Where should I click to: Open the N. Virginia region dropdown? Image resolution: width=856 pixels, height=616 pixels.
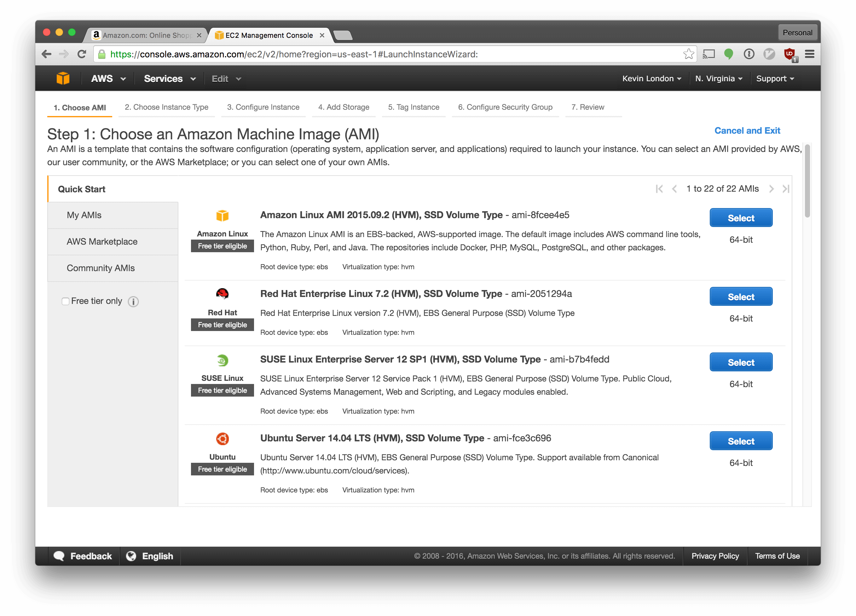[x=718, y=78]
